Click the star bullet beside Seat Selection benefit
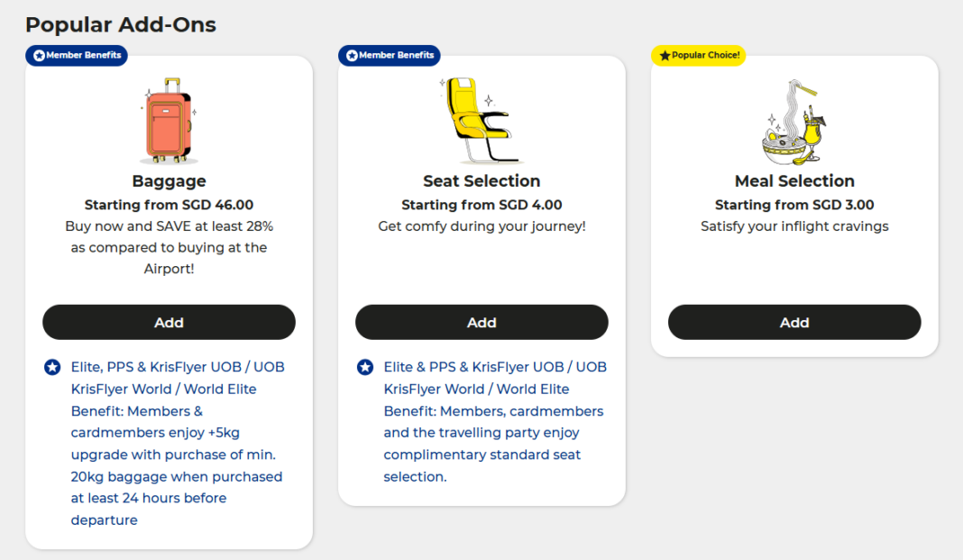 coord(364,367)
